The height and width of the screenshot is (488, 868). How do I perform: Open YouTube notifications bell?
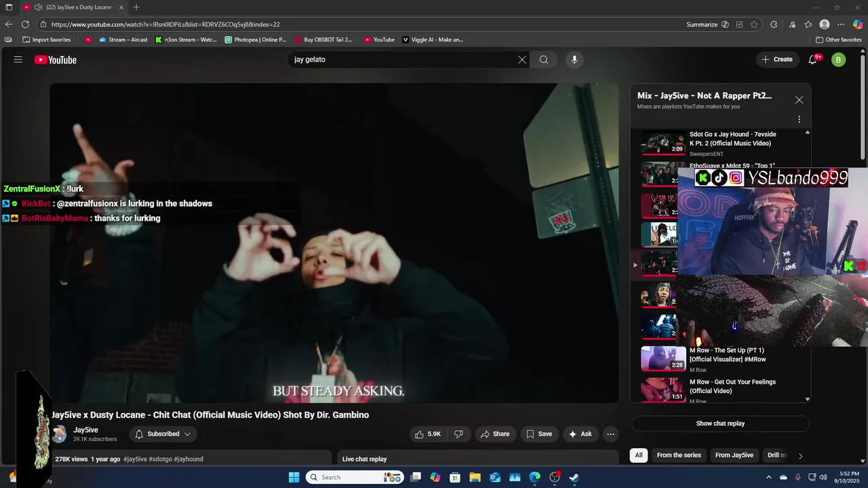812,60
